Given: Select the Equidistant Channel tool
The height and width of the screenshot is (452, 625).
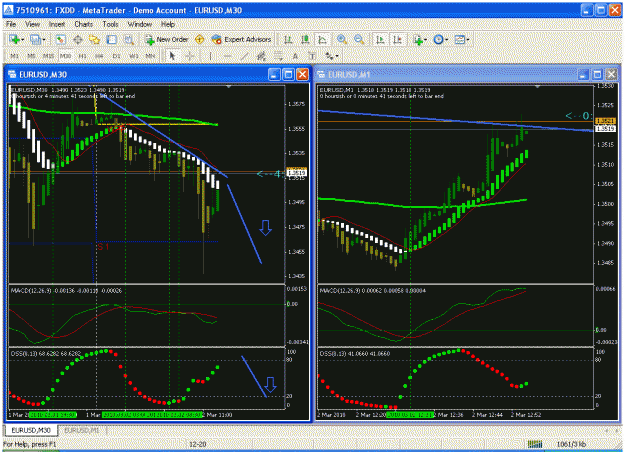Looking at the screenshot, I should [x=261, y=56].
